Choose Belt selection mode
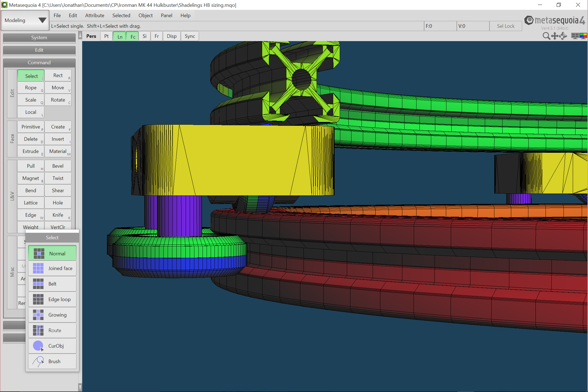Viewport: 588px width, 392px height. [x=52, y=284]
